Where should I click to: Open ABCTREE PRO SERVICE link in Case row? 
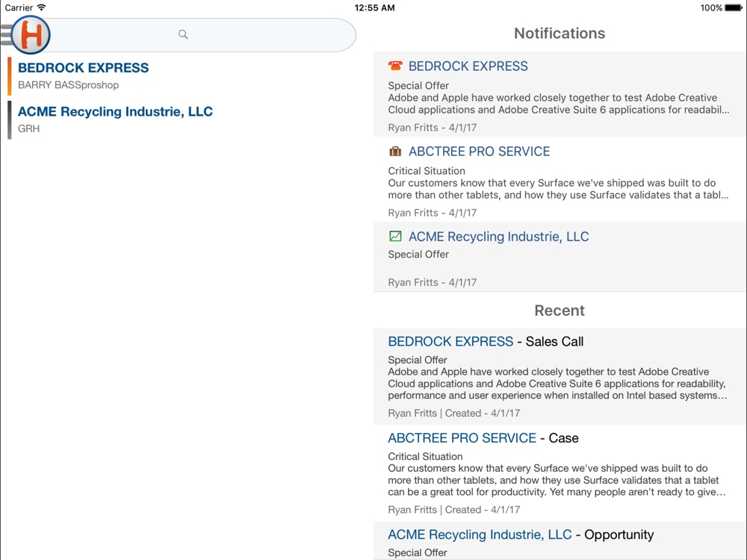pyautogui.click(x=462, y=438)
